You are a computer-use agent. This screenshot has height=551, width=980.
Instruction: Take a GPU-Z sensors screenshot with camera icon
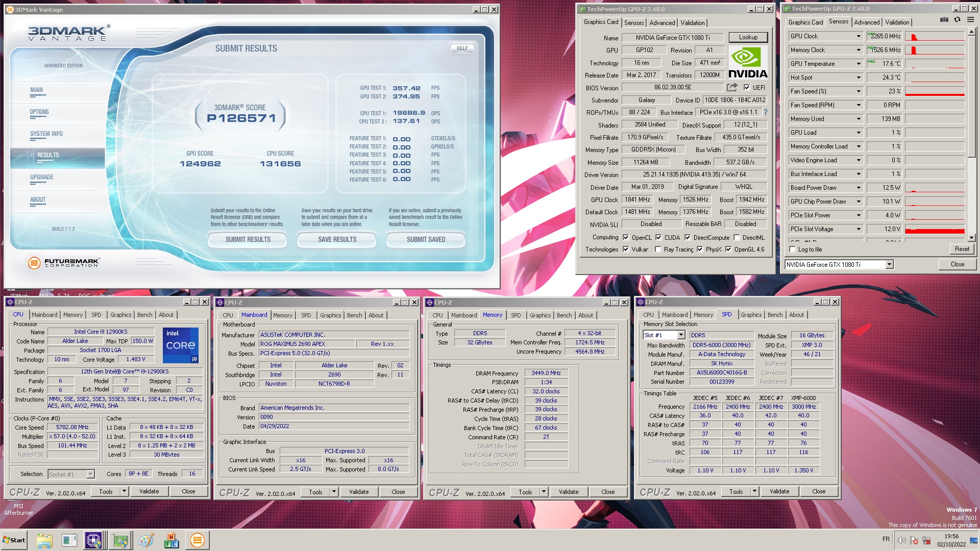pyautogui.click(x=944, y=19)
